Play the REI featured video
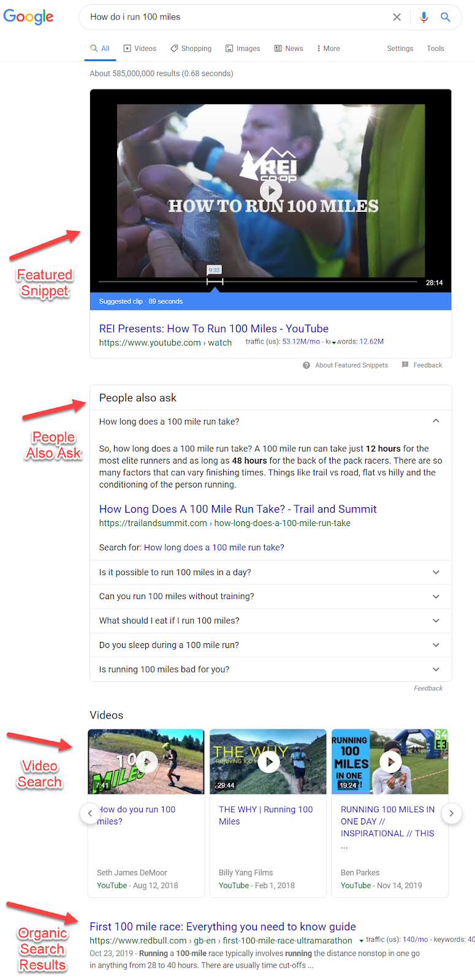The width and height of the screenshot is (475, 980). [x=271, y=190]
